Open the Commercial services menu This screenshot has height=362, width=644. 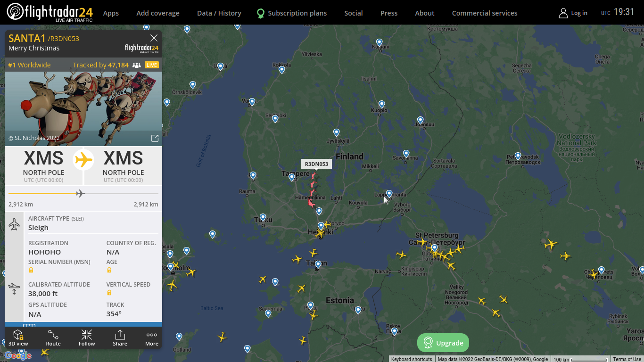pyautogui.click(x=484, y=13)
